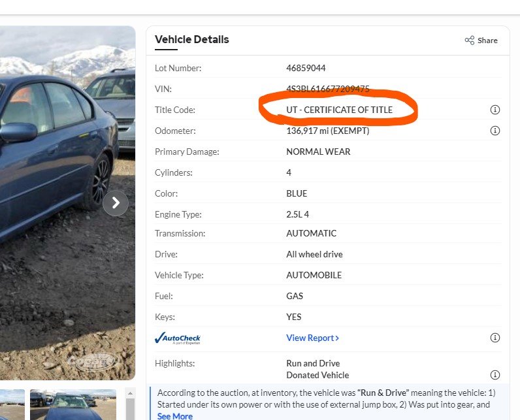This screenshot has width=520, height=420.
Task: Open the AutoCheck View Report link
Action: coord(312,338)
